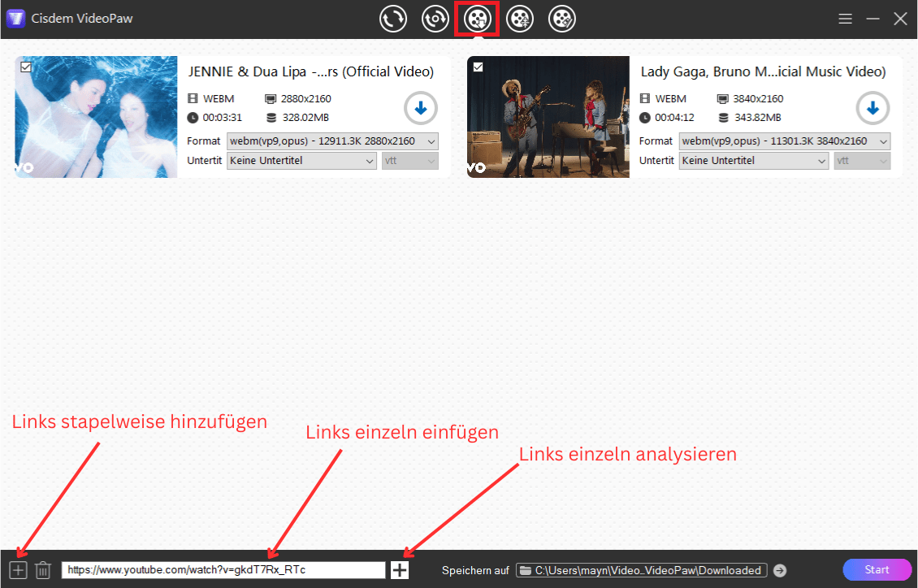Start downloading the JENNIE video via blue arrow
This screenshot has height=588, width=918.
(x=420, y=107)
